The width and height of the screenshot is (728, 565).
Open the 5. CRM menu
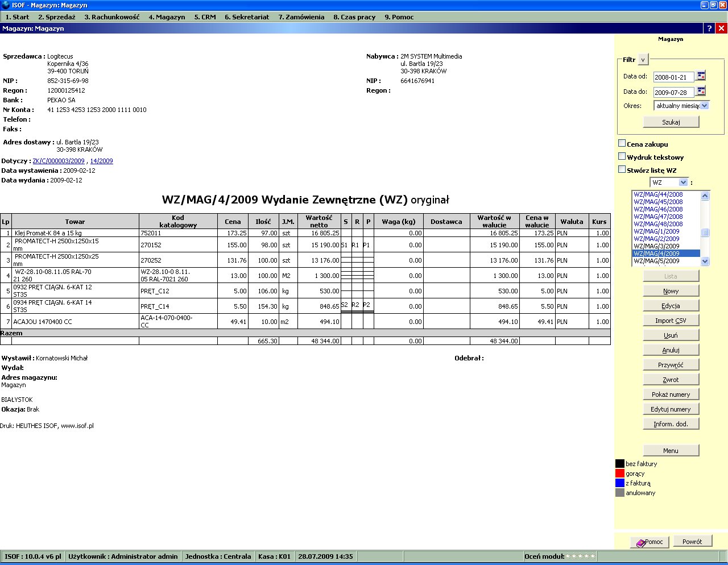[205, 17]
